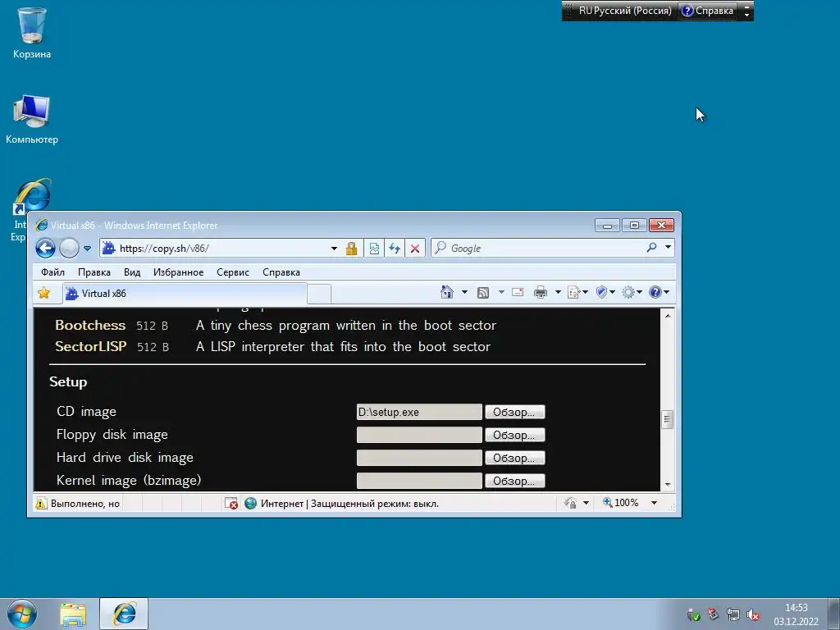Open the Сервис menu
This screenshot has width=840, height=630.
233,272
